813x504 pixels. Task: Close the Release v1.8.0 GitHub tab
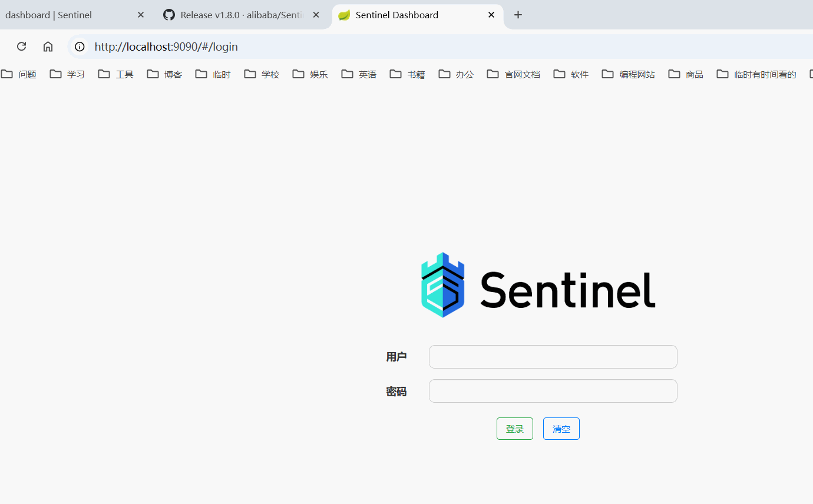316,15
